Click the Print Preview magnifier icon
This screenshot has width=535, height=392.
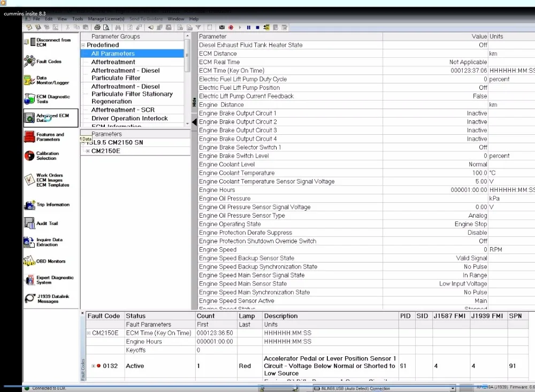pos(106,27)
